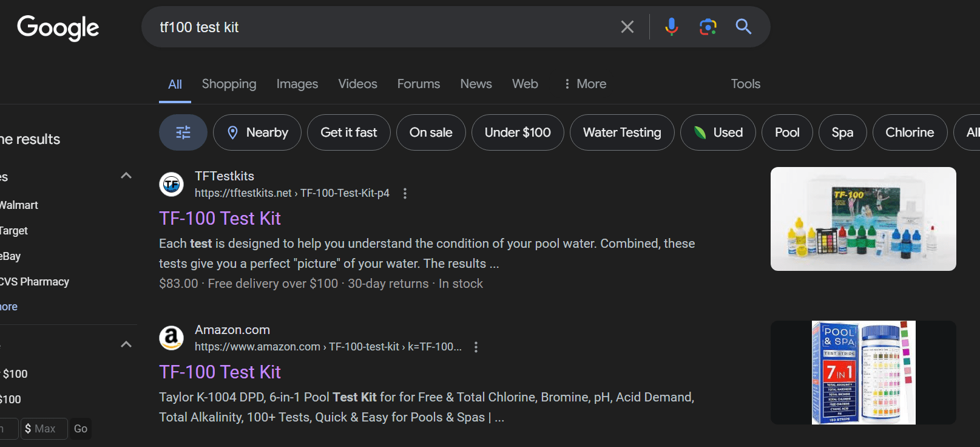Switch to the Images tab
The image size is (980, 447).
point(297,84)
